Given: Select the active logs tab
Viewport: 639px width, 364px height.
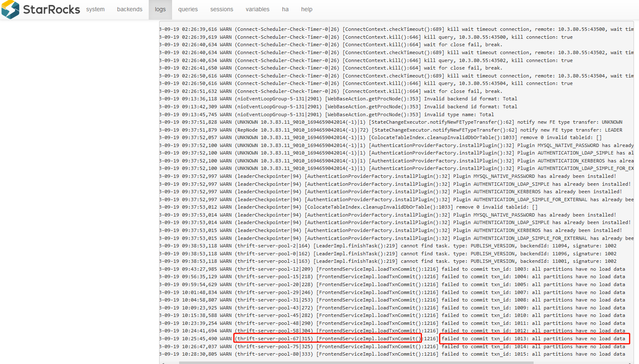Looking at the screenshot, I should point(160,9).
